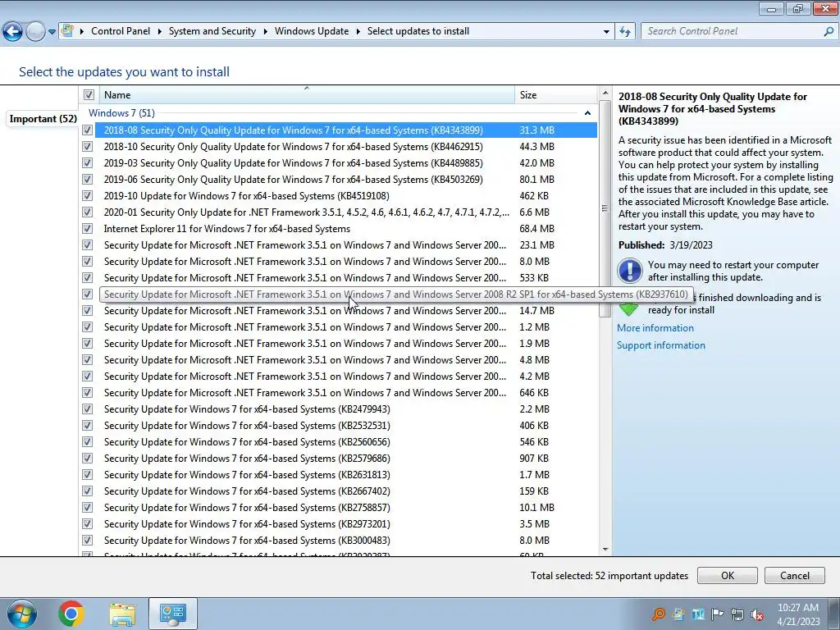Image resolution: width=840 pixels, height=630 pixels.
Task: Select the Important (52) tab
Action: click(x=43, y=119)
